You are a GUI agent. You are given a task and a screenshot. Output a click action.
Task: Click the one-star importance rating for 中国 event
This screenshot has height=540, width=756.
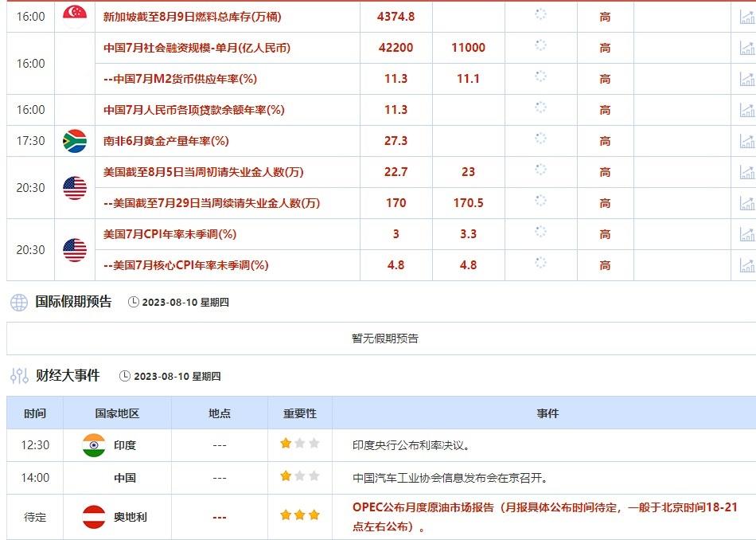click(x=300, y=475)
